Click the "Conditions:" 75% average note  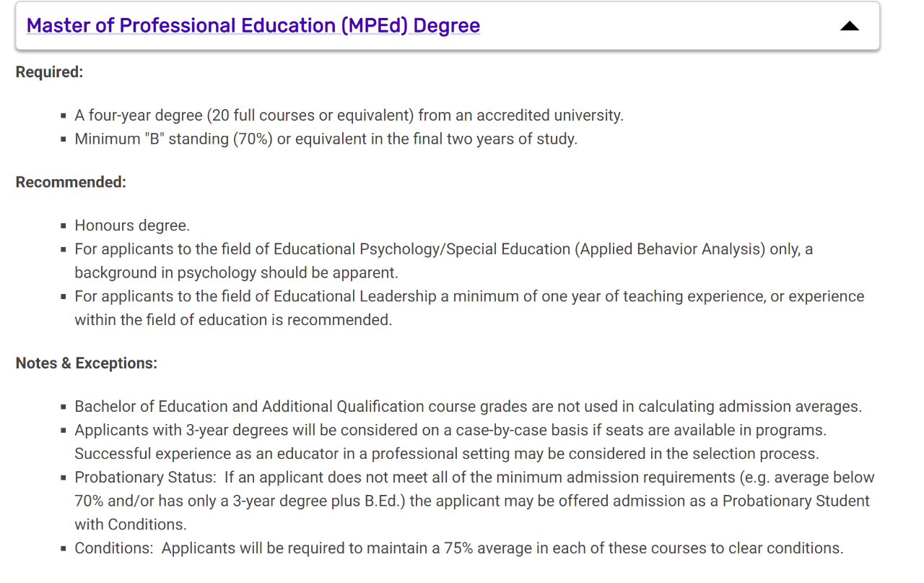click(458, 548)
